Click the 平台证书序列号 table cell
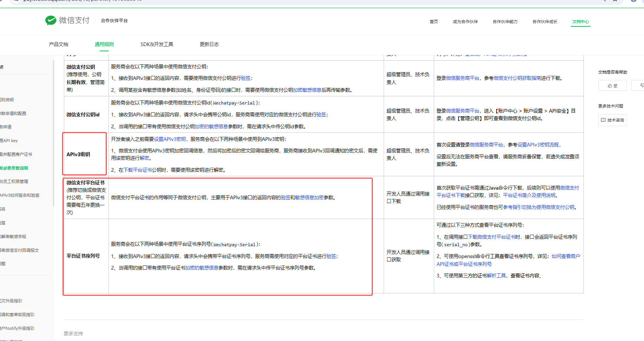The height and width of the screenshot is (341, 644). pyautogui.click(x=86, y=256)
